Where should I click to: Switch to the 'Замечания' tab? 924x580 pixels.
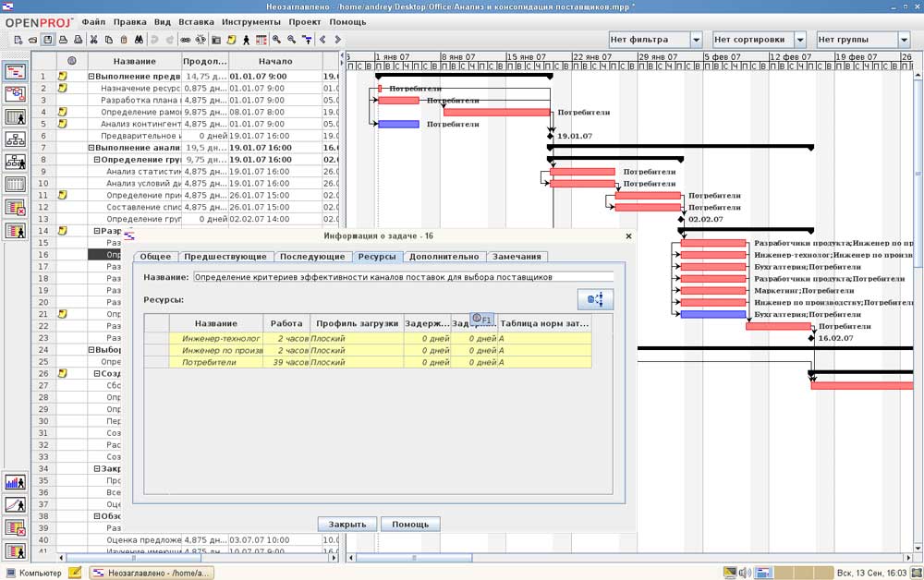click(517, 257)
